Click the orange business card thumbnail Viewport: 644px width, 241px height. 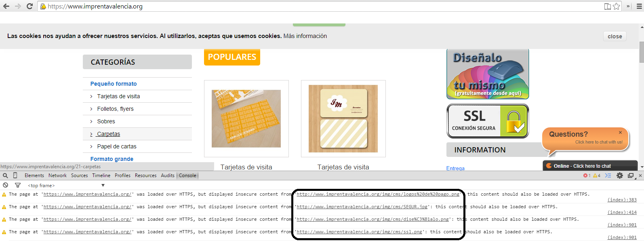pos(246,118)
